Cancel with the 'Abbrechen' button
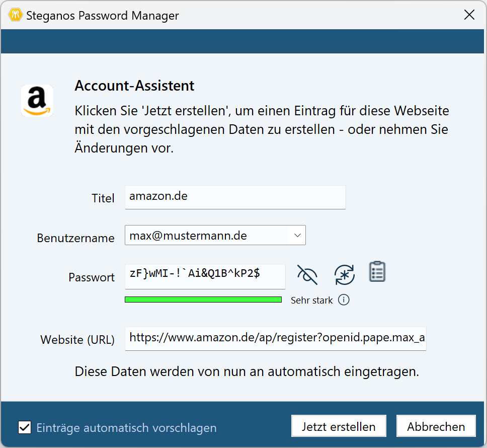 point(436,426)
